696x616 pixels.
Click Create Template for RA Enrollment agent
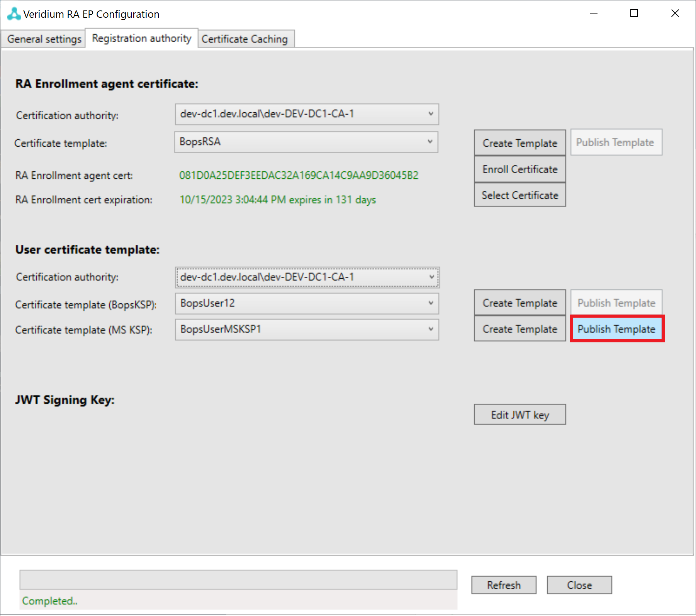[x=519, y=143]
